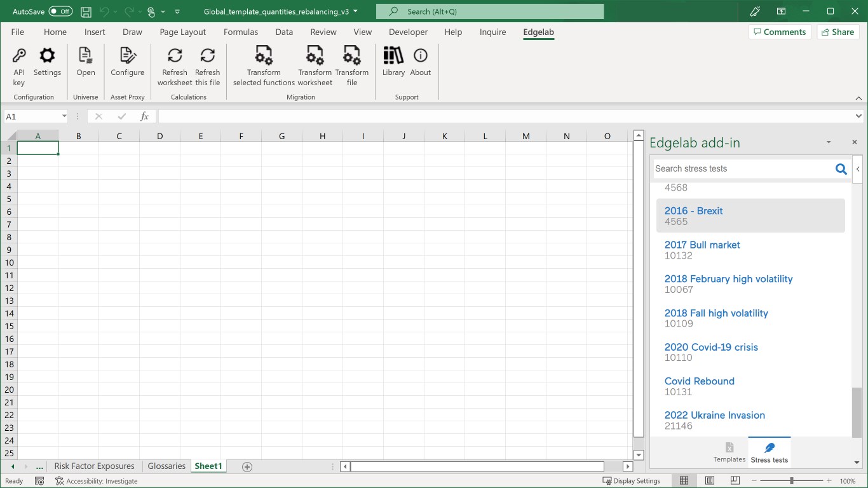This screenshot has width=868, height=488.
Task: Click the zoom slider handle
Action: (791, 481)
